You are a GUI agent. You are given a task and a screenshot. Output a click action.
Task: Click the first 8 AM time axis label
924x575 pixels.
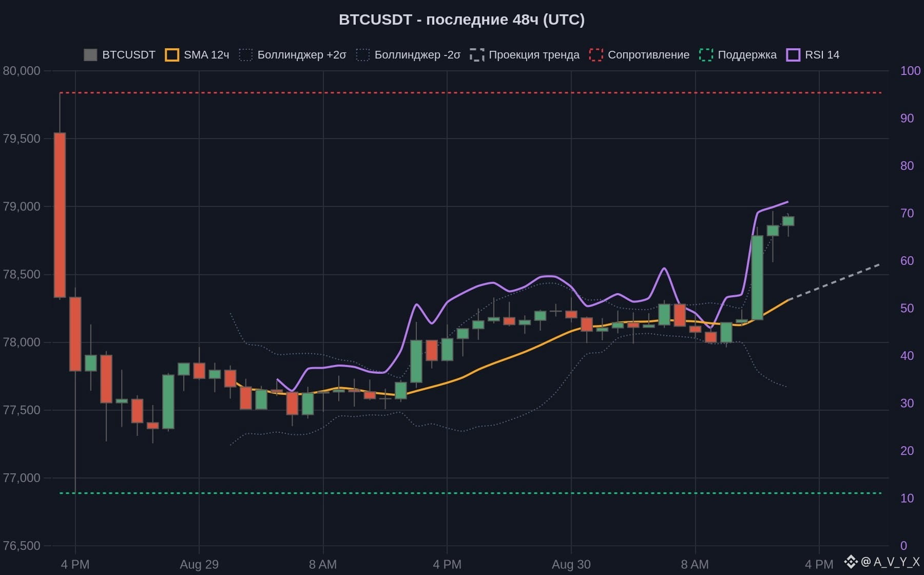(323, 564)
